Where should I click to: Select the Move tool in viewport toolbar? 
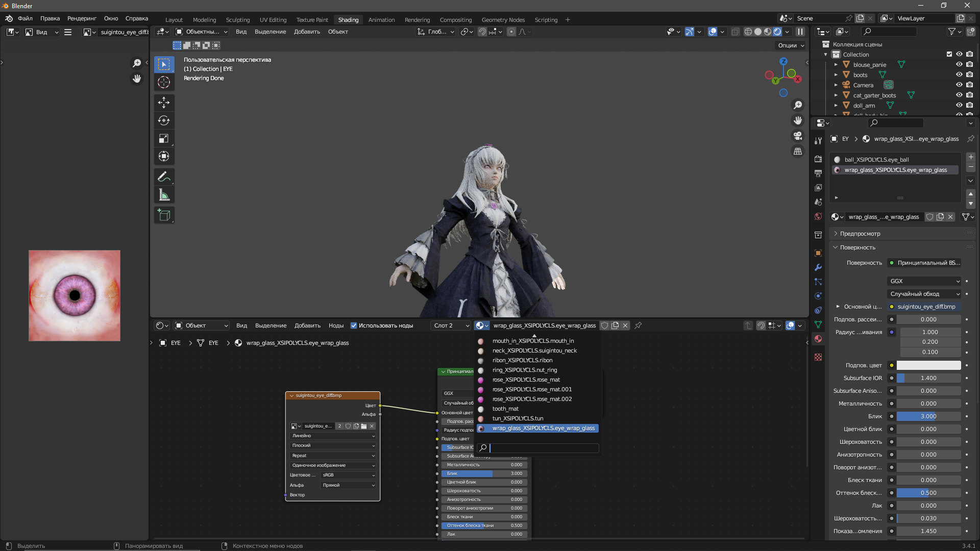pos(164,103)
